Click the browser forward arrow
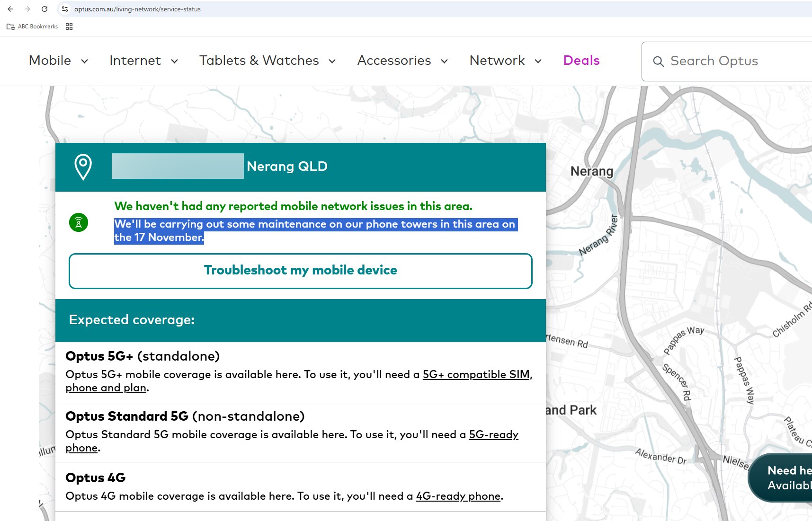Screen dimensions: 812x521 coord(27,9)
